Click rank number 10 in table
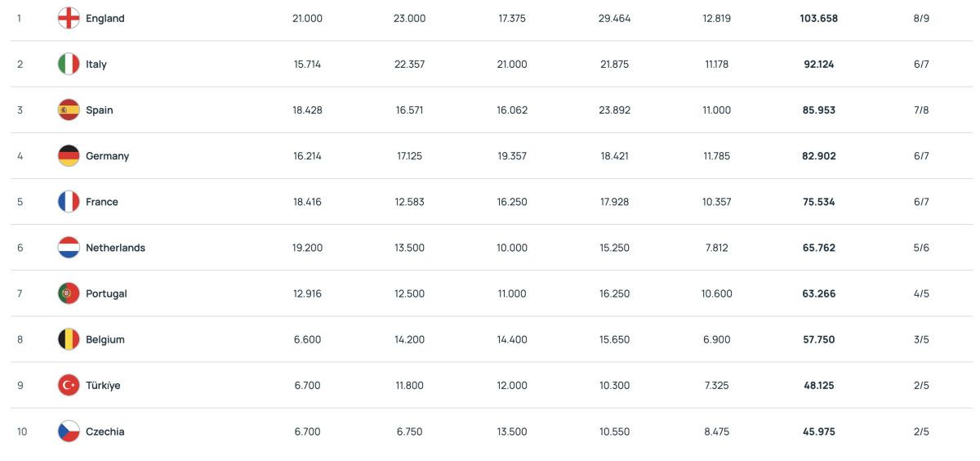This screenshot has height=461, width=980. pos(22,432)
